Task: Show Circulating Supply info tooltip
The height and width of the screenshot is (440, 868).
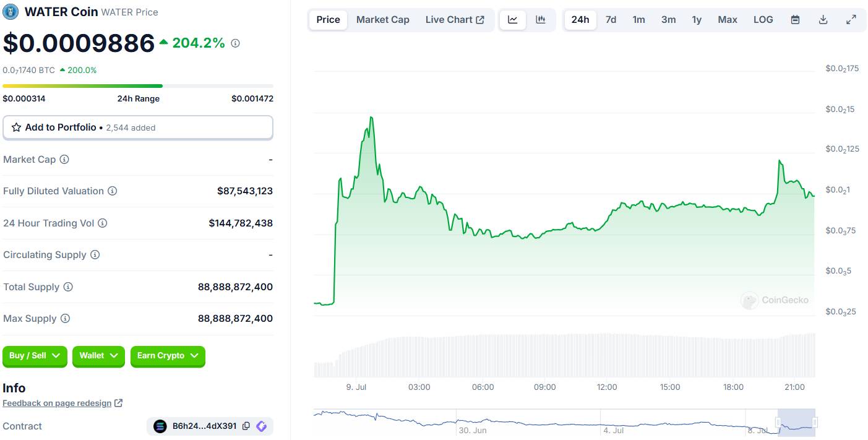Action: coord(95,255)
